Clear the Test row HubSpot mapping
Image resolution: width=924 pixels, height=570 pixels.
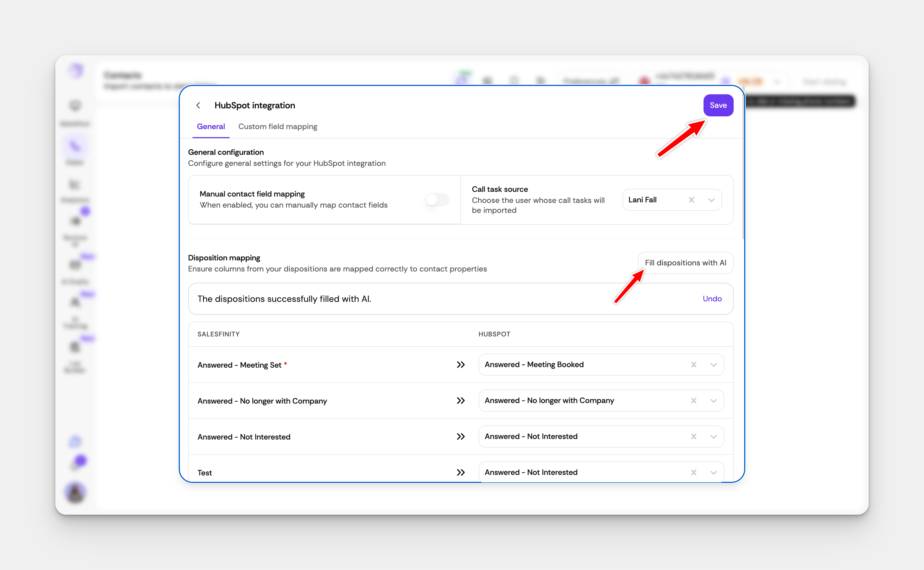(694, 472)
